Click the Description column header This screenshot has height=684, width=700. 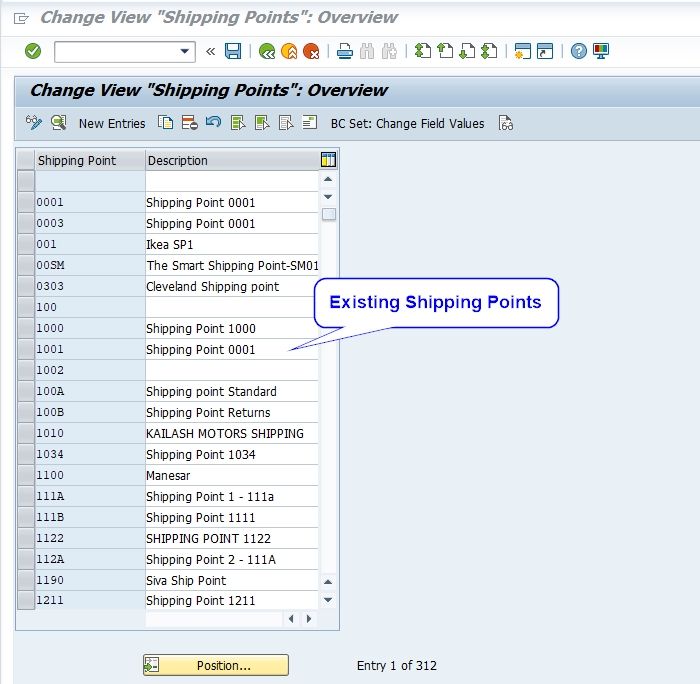(231, 160)
